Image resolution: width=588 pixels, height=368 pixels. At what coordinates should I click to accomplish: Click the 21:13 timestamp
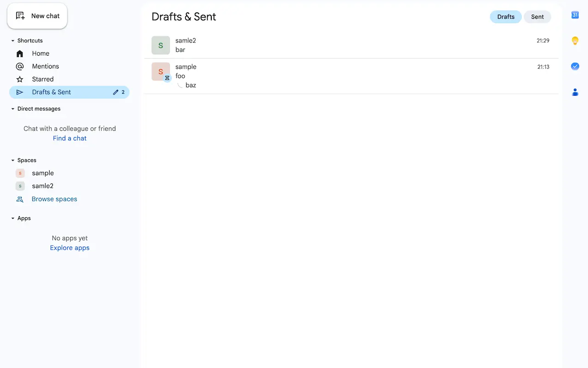tap(543, 67)
